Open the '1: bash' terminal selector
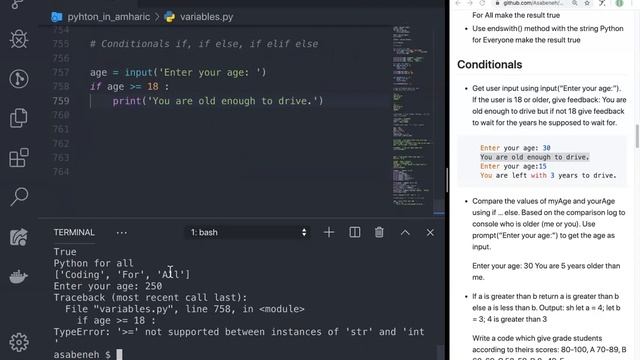The image size is (640, 360). tap(247, 232)
